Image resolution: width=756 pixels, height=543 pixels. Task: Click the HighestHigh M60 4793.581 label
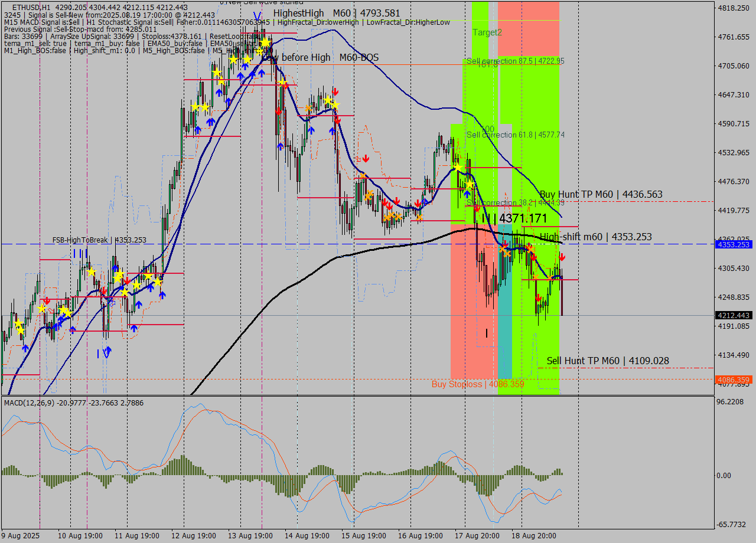click(x=337, y=13)
